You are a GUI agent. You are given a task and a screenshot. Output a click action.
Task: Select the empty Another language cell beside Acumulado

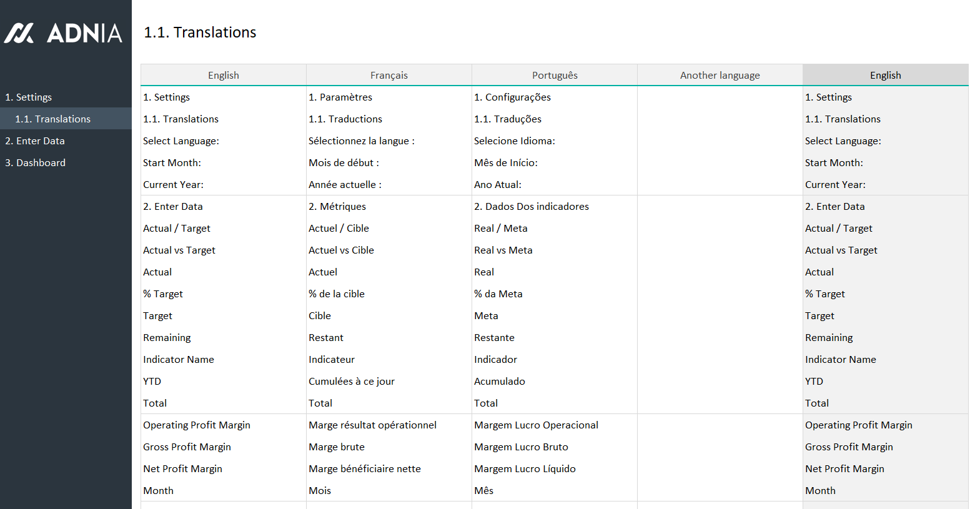click(720, 382)
